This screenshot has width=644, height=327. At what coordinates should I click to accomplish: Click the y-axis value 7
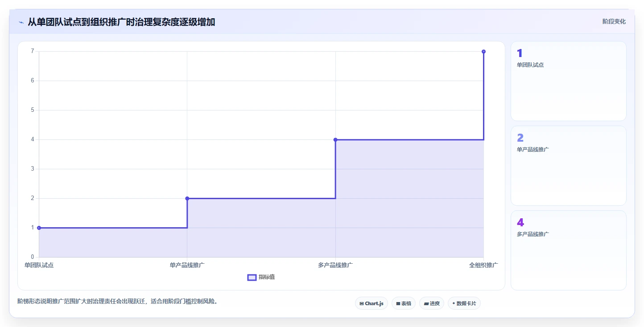tap(32, 51)
